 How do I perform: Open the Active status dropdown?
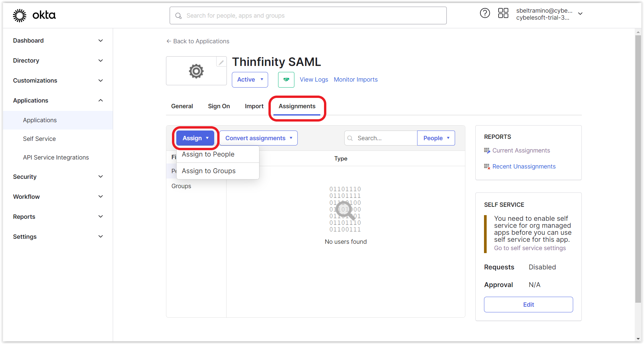click(x=250, y=80)
